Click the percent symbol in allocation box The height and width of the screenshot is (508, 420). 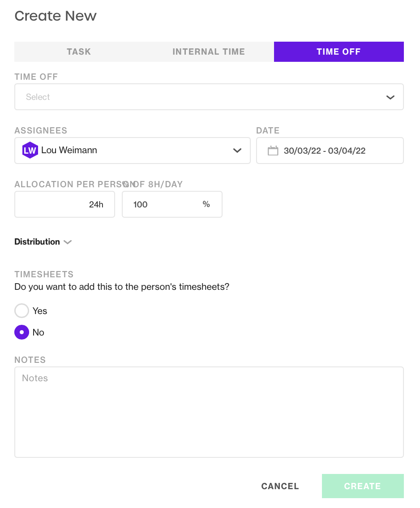[206, 204]
